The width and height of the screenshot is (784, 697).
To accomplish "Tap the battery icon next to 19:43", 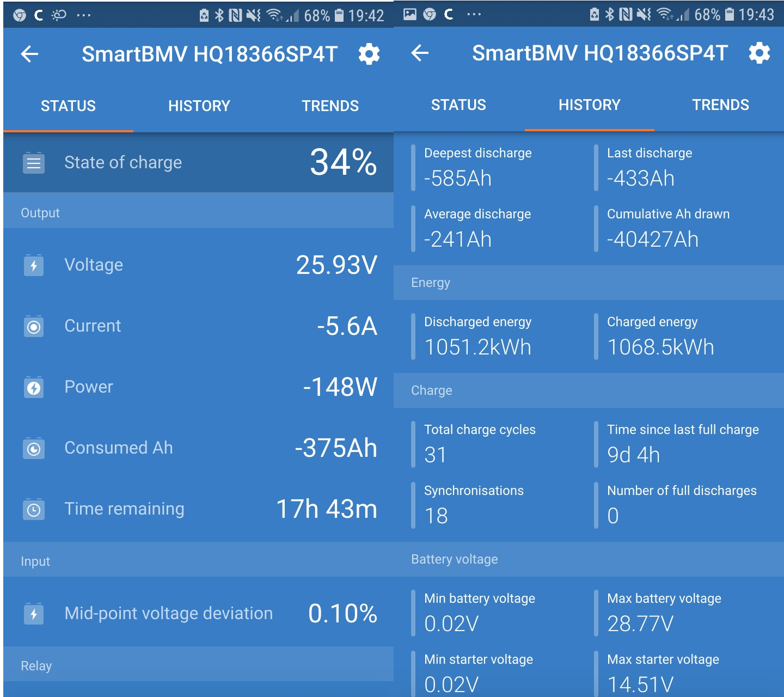I will pyautogui.click(x=729, y=14).
